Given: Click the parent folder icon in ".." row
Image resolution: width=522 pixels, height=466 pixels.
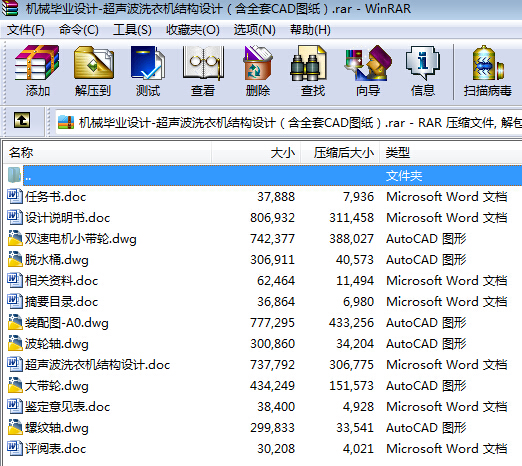Looking at the screenshot, I should coord(14,175).
